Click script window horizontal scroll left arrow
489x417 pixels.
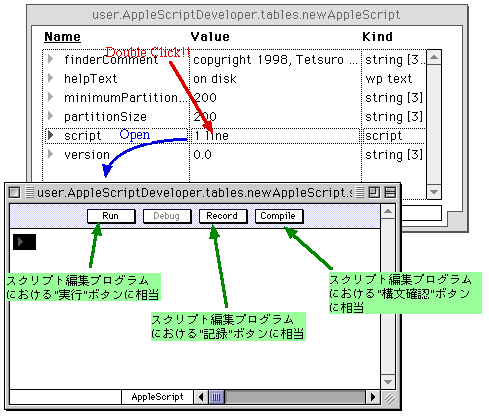(x=201, y=397)
